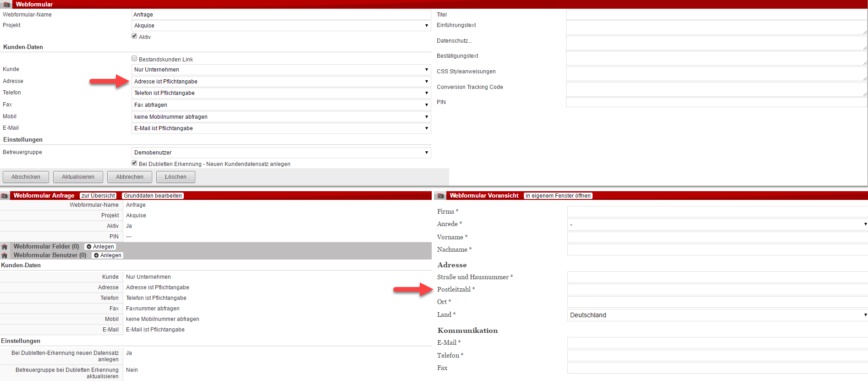The image size is (868, 381).
Task: Open the Betreuergruppe dropdown Demobenutzer
Action: [281, 153]
